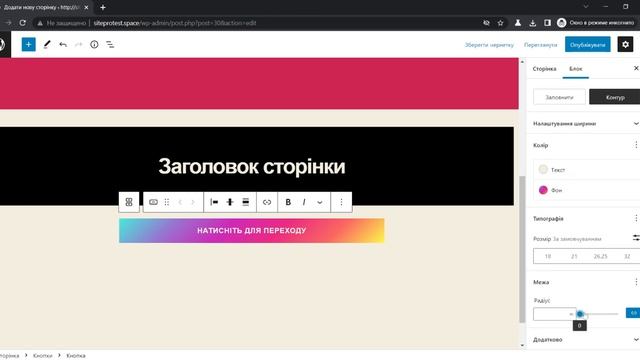This screenshot has width=640, height=360.
Task: Open Color panel options menu
Action: click(x=636, y=145)
